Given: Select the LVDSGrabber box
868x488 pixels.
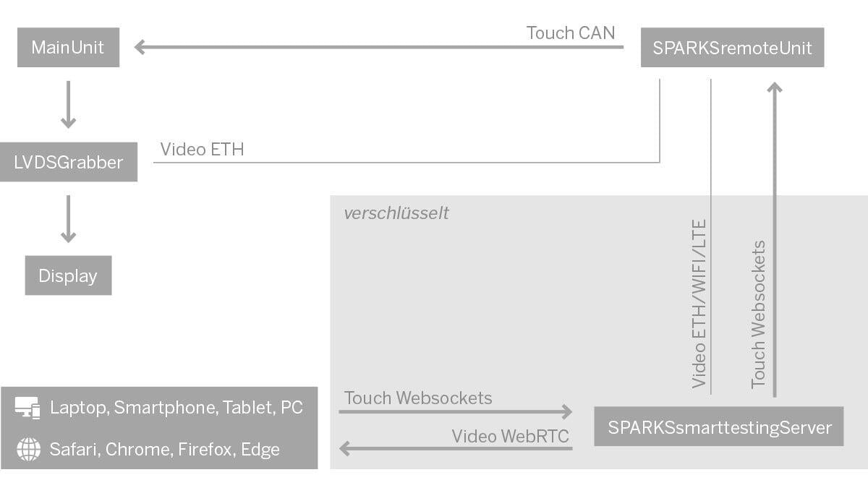Looking at the screenshot, I should coord(69,162).
